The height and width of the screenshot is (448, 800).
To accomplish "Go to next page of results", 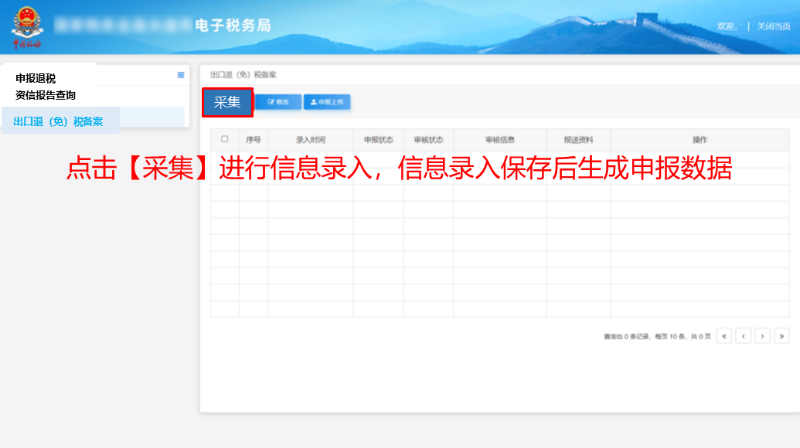I will pos(762,336).
